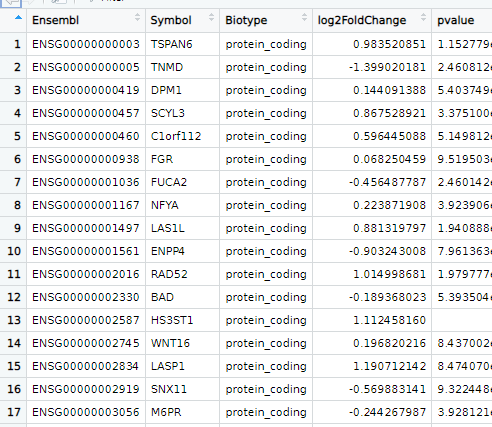This screenshot has height=427, width=492.
Task: Click the ENSG00000003056 cell in row 17
Action: [86, 412]
